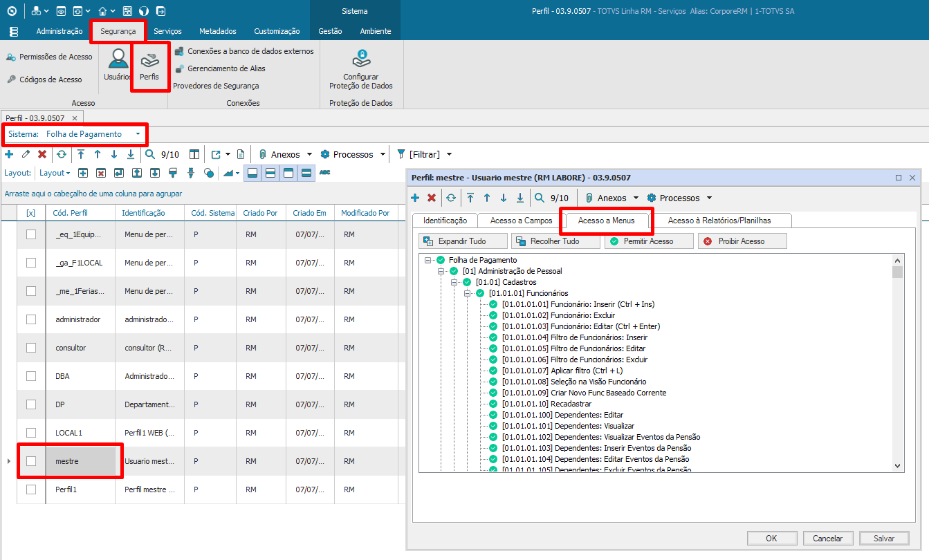
Task: Click the Códigos de Acesso key icon
Action: [11, 80]
